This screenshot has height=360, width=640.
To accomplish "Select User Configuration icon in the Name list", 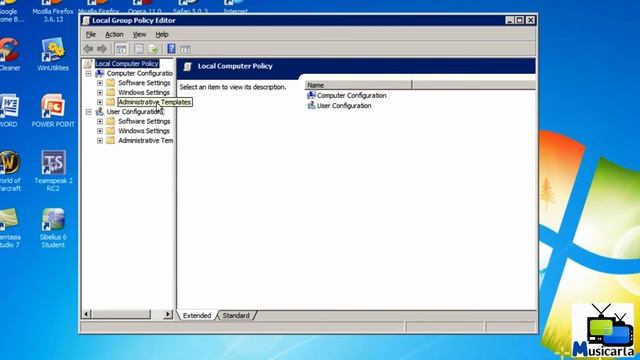I will tap(311, 105).
